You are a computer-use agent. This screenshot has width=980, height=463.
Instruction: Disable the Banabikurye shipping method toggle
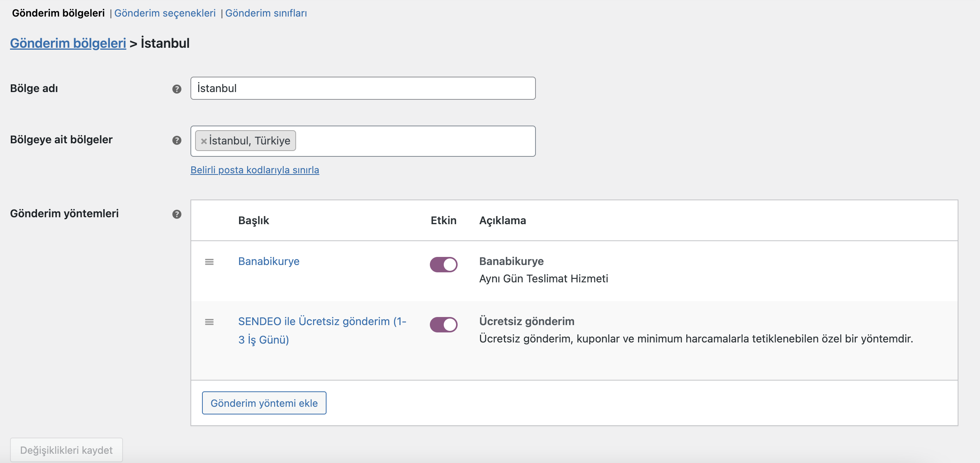[444, 265]
